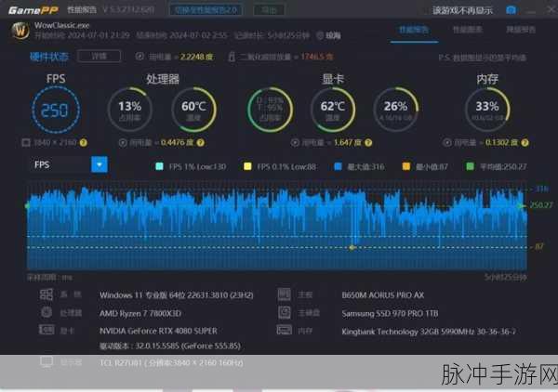558x392 pixels.
Task: Click the minimum FPS marker on the chart
Action: [352, 247]
